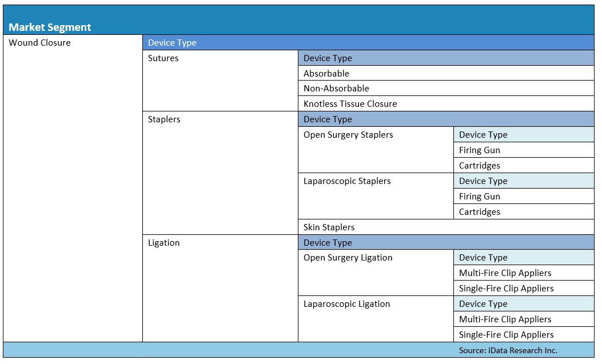
Task: Click the Sutures cell
Action: [220, 81]
